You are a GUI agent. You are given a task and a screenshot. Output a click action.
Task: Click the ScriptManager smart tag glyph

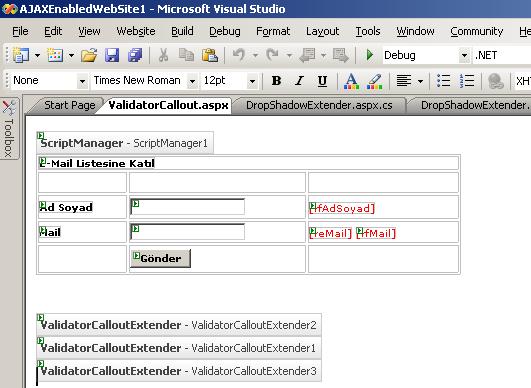click(40, 135)
